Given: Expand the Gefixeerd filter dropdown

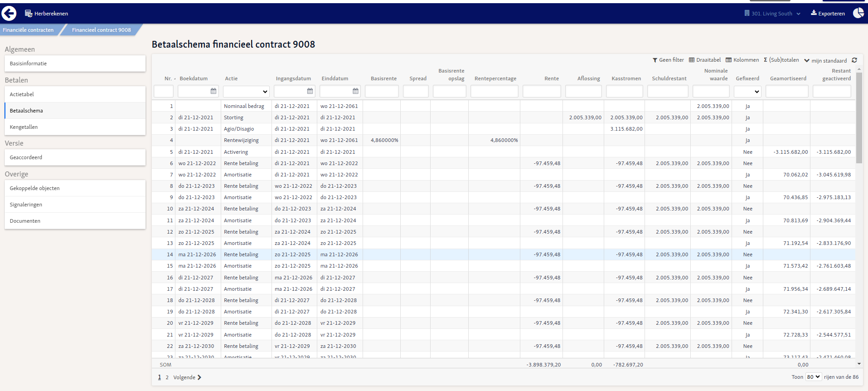Looking at the screenshot, I should (747, 92).
